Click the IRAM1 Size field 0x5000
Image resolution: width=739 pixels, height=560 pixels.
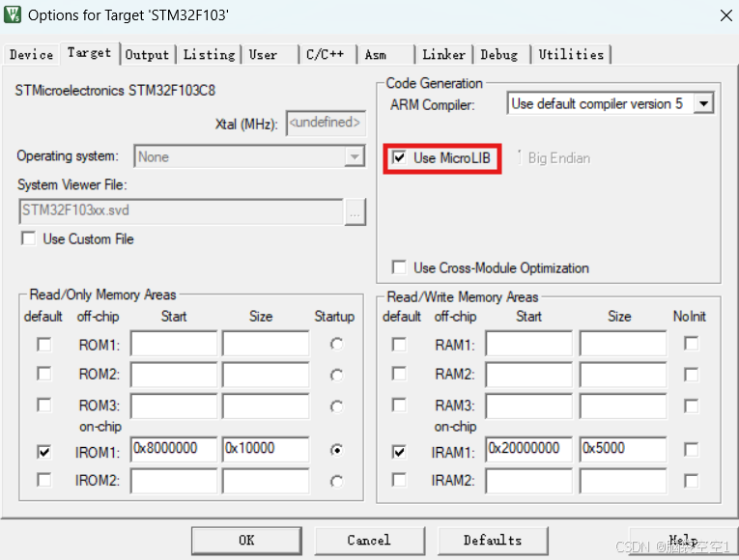(623, 448)
